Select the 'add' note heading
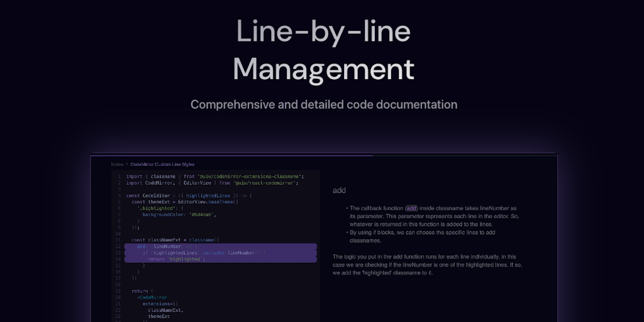This screenshot has width=644, height=322. (339, 190)
